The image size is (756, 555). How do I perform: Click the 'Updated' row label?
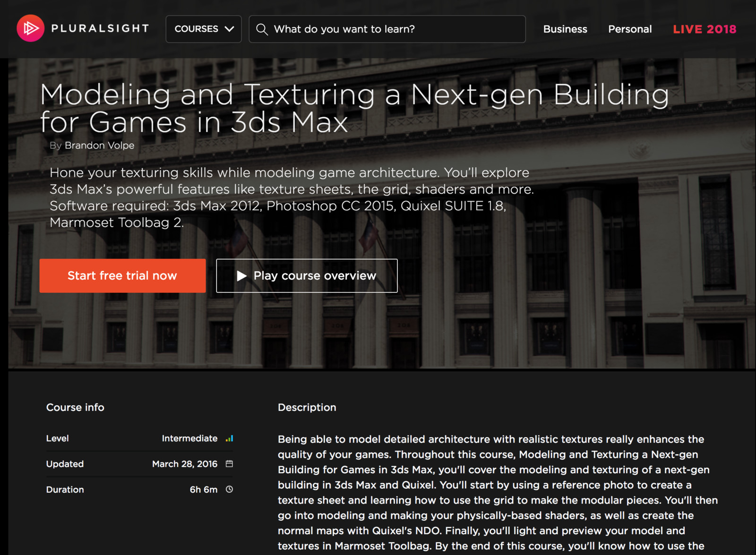click(x=65, y=464)
